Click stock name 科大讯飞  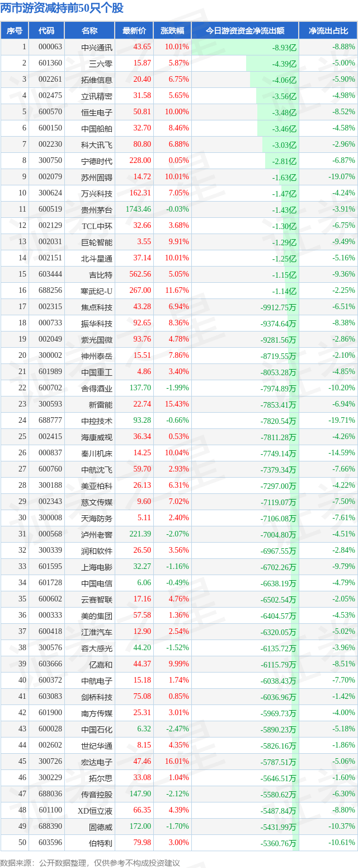click(x=97, y=144)
